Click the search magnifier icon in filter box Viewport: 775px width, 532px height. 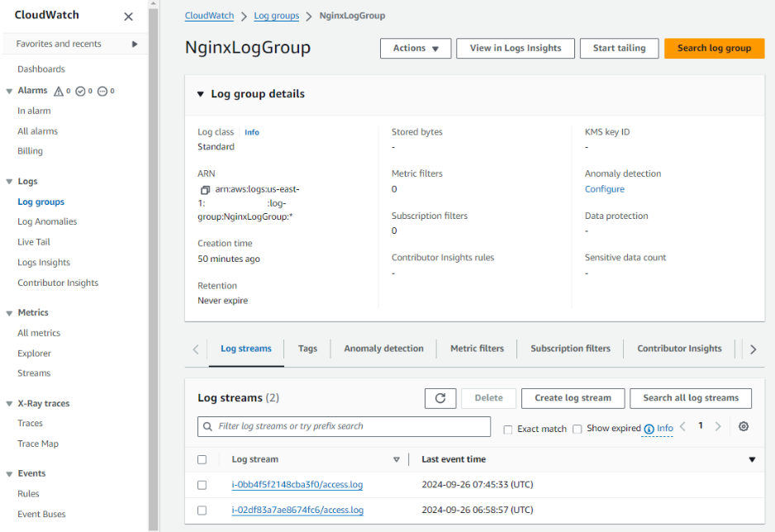[208, 426]
